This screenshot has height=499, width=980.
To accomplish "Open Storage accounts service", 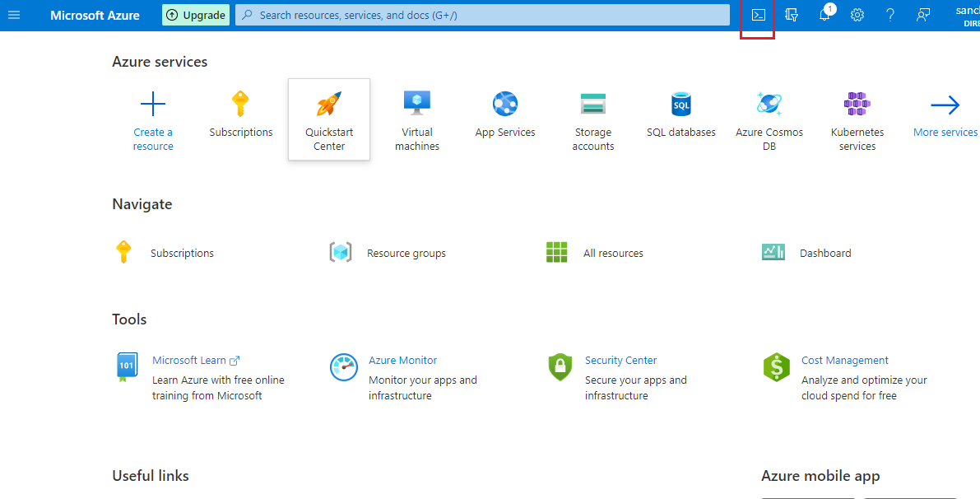I will click(593, 105).
